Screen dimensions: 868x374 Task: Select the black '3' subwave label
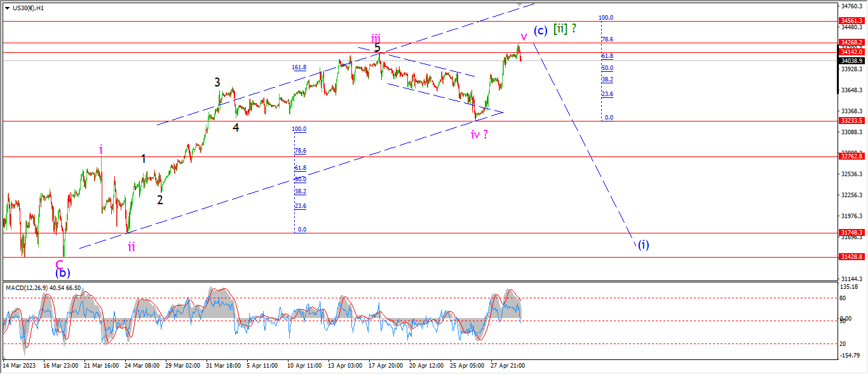coord(217,82)
